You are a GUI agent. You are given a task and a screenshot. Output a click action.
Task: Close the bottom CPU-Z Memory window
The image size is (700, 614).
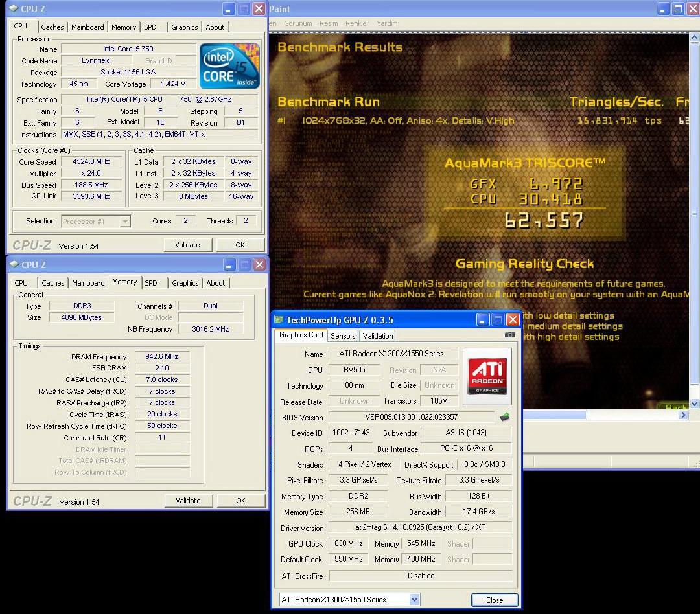[x=259, y=265]
